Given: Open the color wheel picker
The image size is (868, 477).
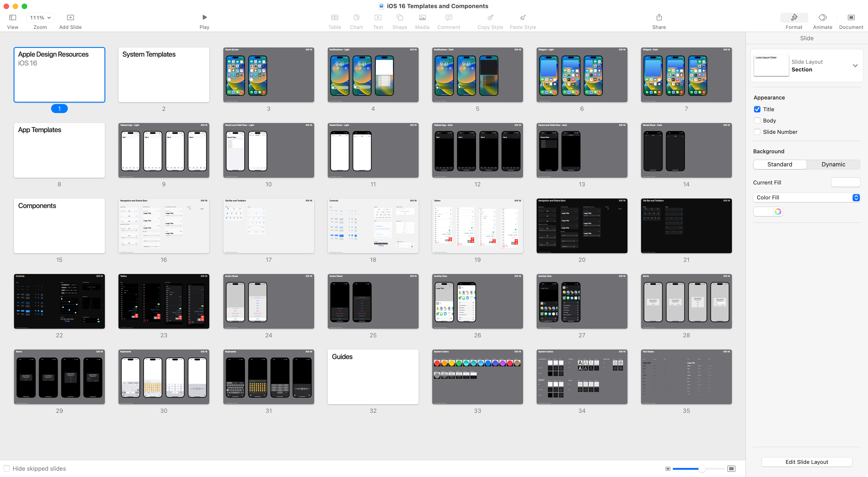Looking at the screenshot, I should (778, 212).
